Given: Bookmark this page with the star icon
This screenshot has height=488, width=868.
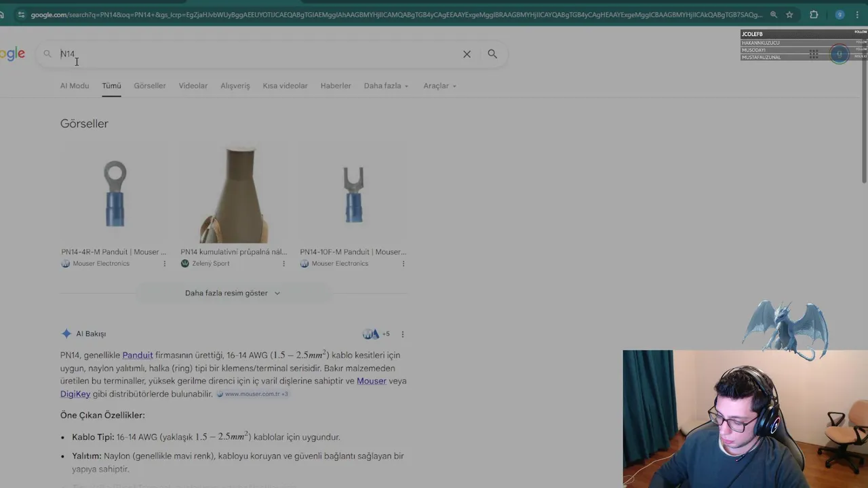Looking at the screenshot, I should [789, 14].
